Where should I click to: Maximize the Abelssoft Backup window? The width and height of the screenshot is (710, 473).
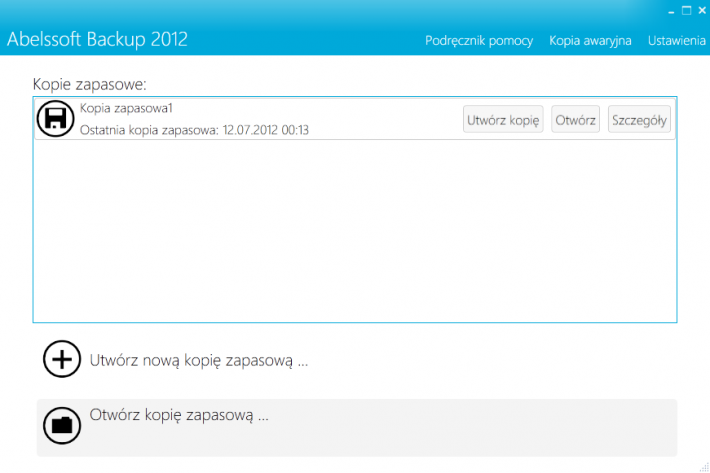686,10
